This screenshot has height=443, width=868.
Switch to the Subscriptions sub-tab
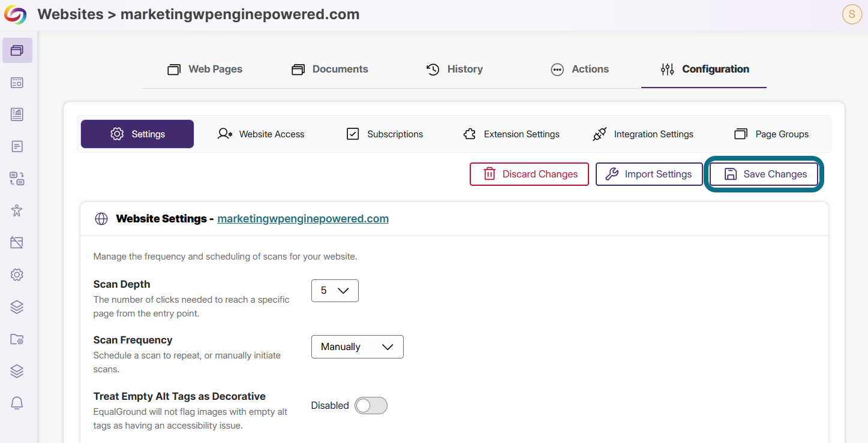[385, 134]
